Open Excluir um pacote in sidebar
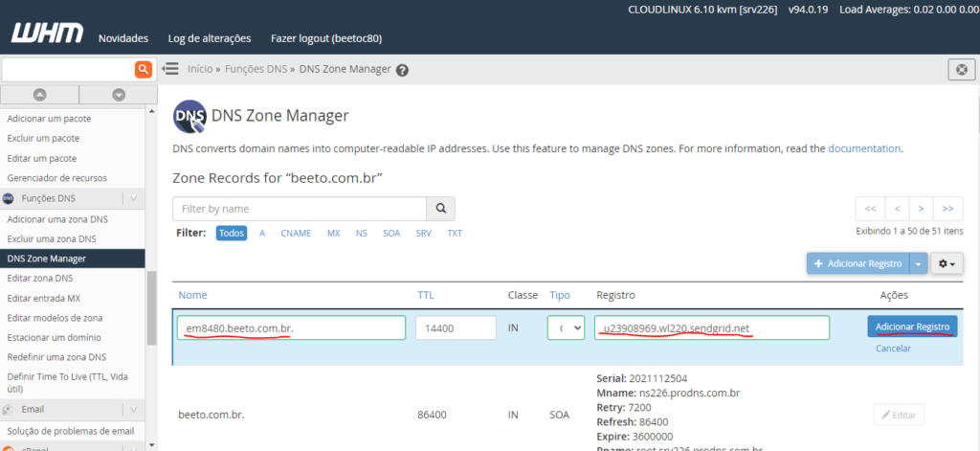This screenshot has width=980, height=451. 43,138
